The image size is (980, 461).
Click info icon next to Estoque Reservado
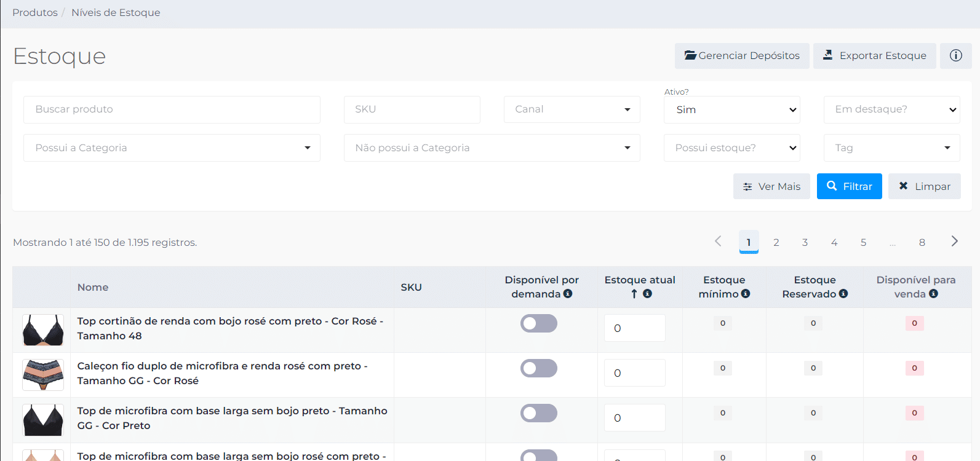point(843,294)
